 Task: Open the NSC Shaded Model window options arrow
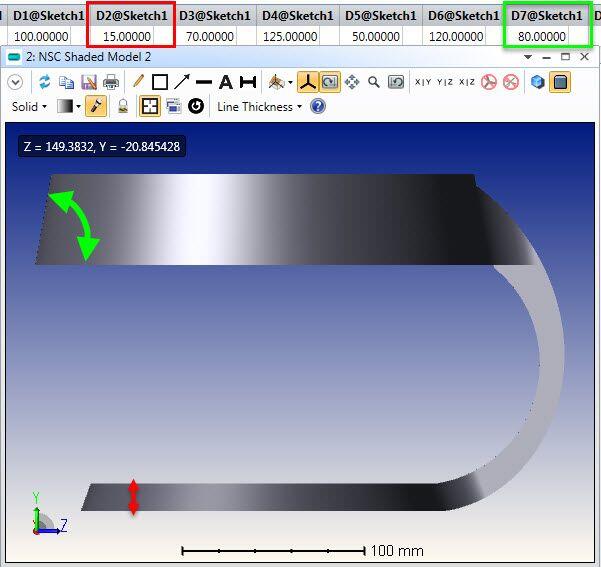click(528, 57)
